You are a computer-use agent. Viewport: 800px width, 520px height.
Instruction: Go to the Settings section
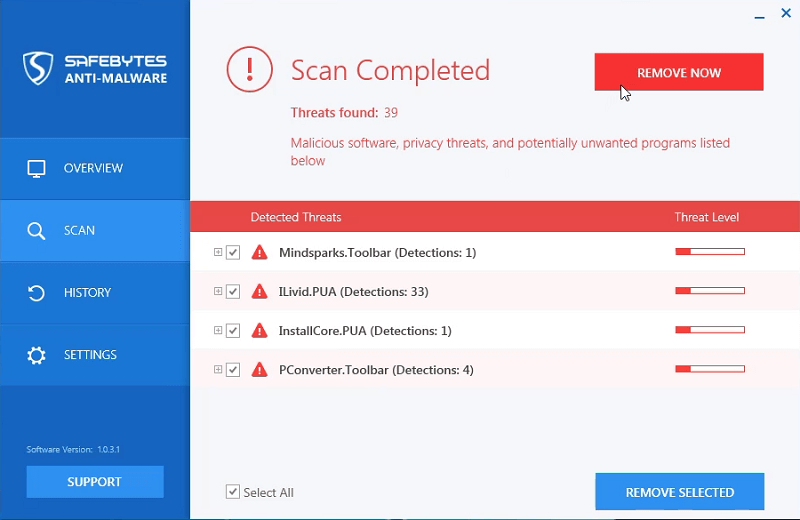coord(95,355)
